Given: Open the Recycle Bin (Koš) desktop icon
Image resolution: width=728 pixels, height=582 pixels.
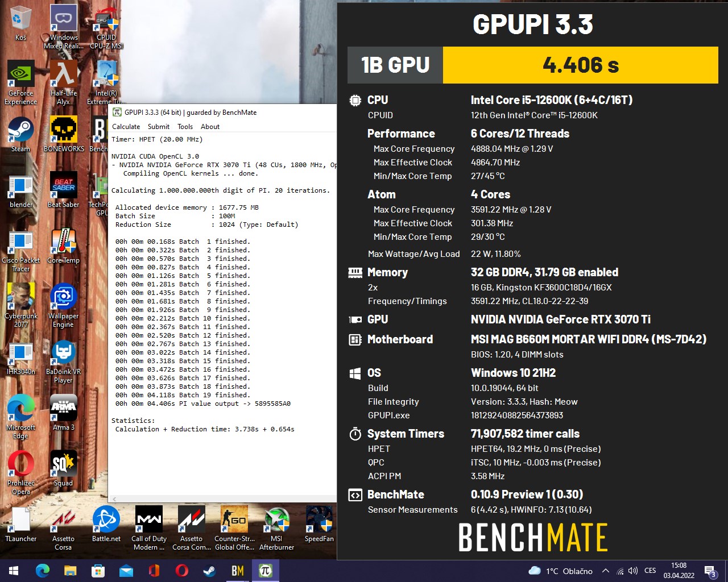Looking at the screenshot, I should coord(21,23).
